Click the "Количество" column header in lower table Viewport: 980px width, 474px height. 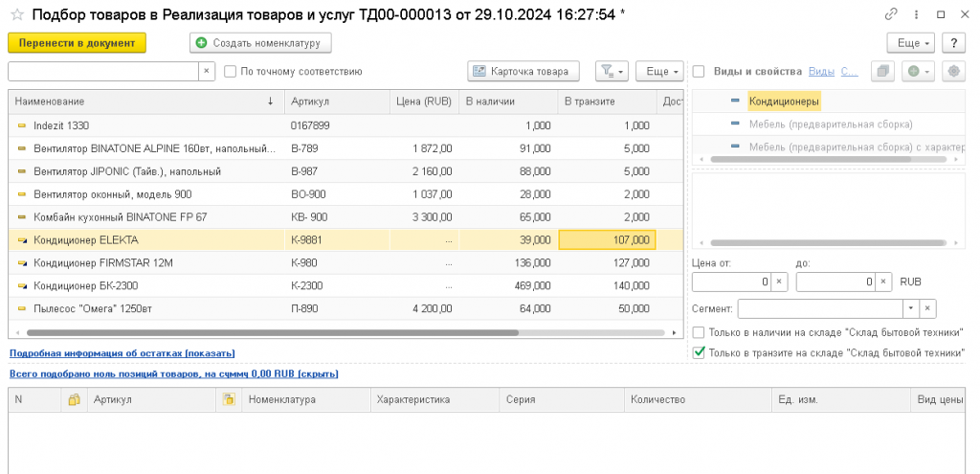tap(698, 399)
